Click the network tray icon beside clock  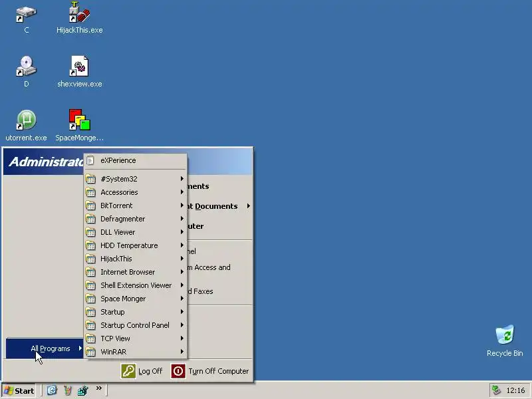[496, 390]
